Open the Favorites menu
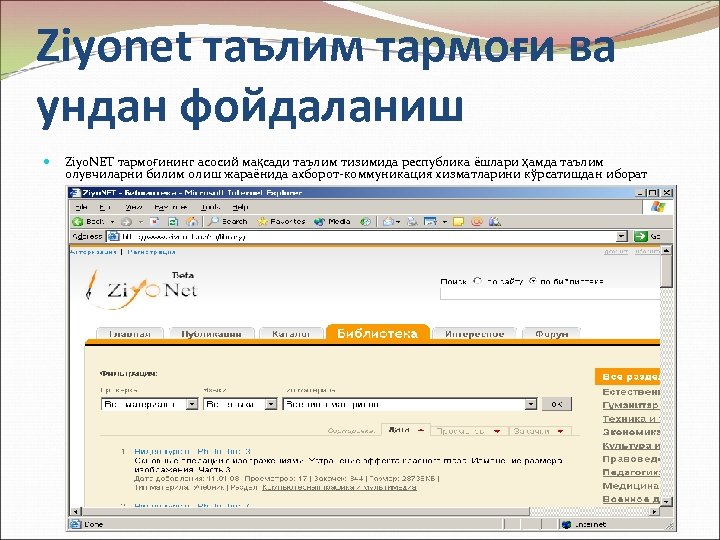 [170, 207]
